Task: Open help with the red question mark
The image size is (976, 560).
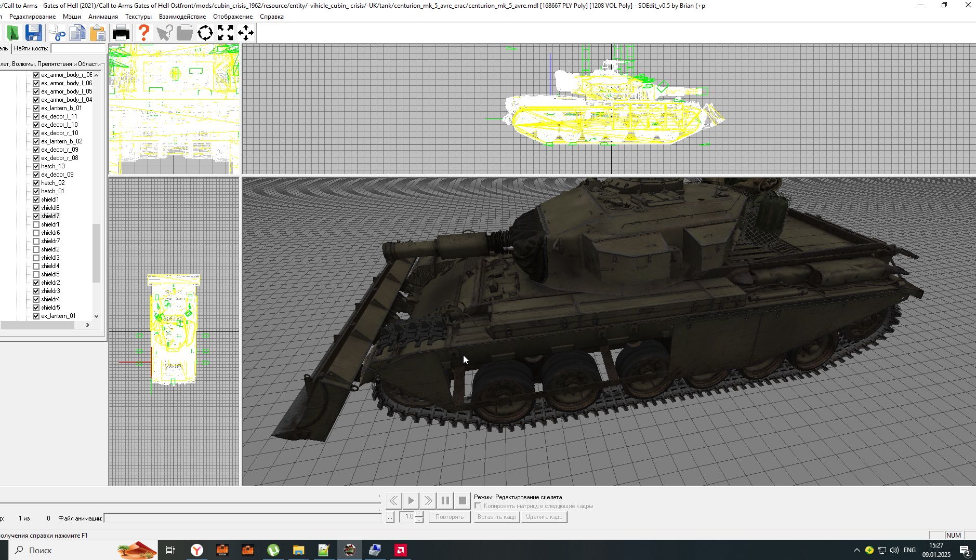Action: (x=144, y=33)
